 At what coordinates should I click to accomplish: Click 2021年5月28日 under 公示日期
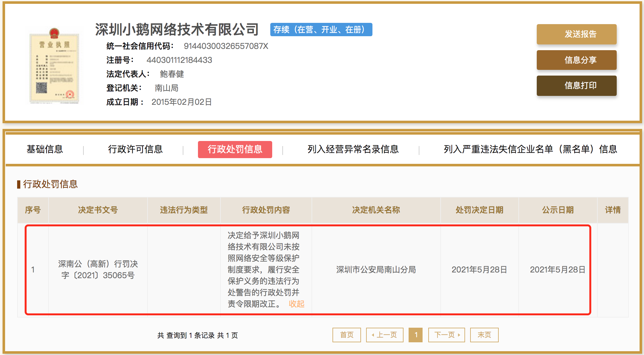coord(558,270)
